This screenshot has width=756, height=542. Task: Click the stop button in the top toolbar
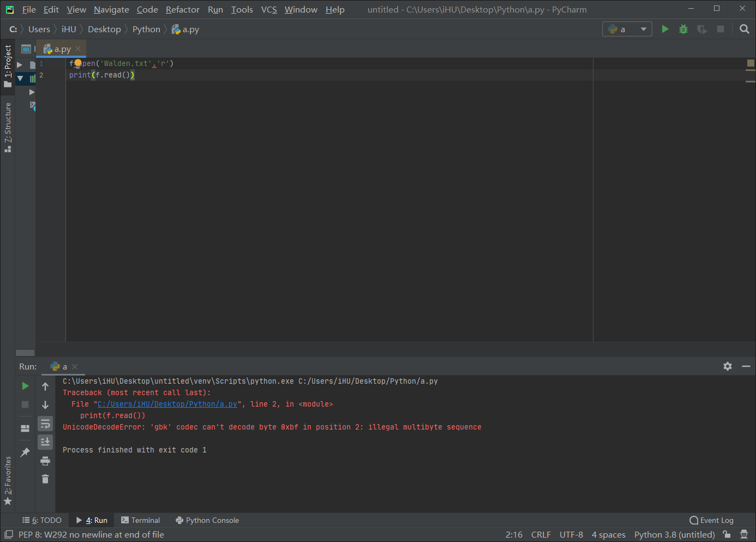click(x=721, y=29)
